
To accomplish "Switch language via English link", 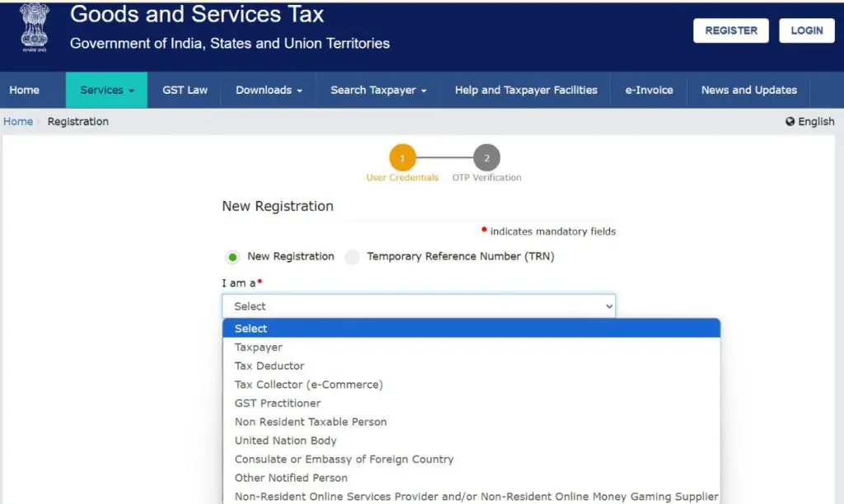I will (816, 122).
